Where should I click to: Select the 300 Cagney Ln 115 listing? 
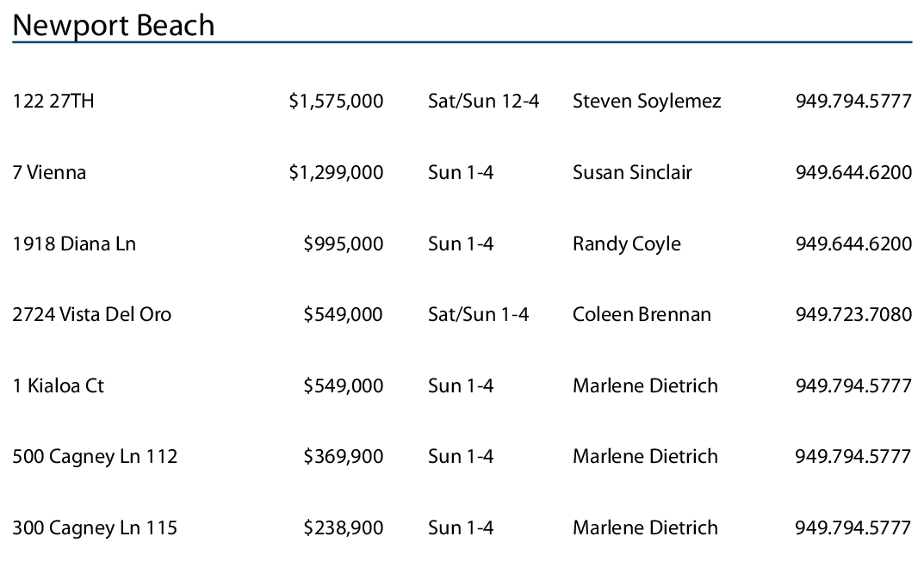point(95,528)
